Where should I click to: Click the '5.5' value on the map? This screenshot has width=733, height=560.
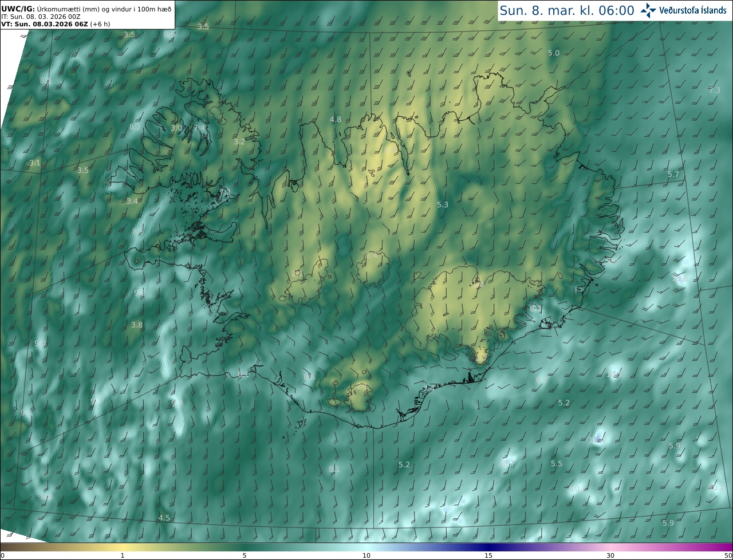(557, 463)
